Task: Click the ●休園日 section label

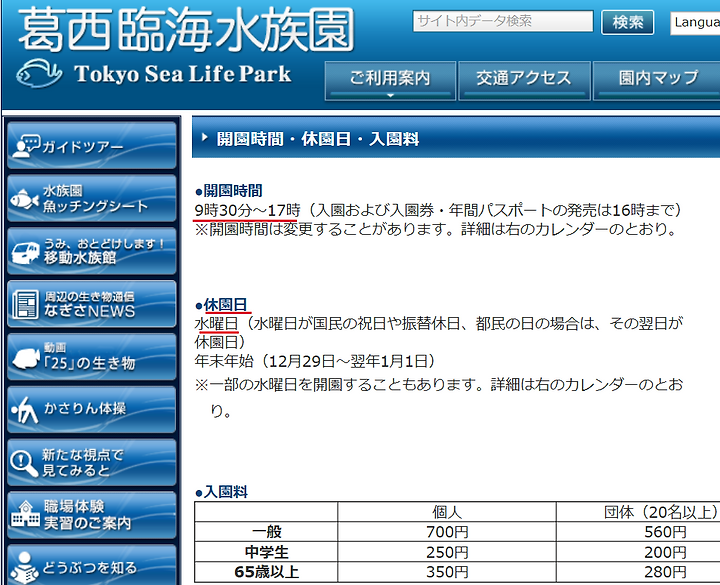Action: tap(221, 304)
